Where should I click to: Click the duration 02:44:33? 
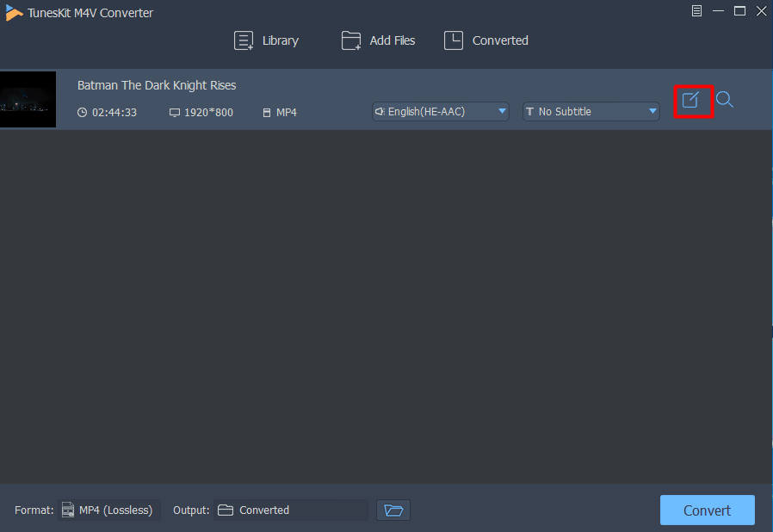coord(114,113)
